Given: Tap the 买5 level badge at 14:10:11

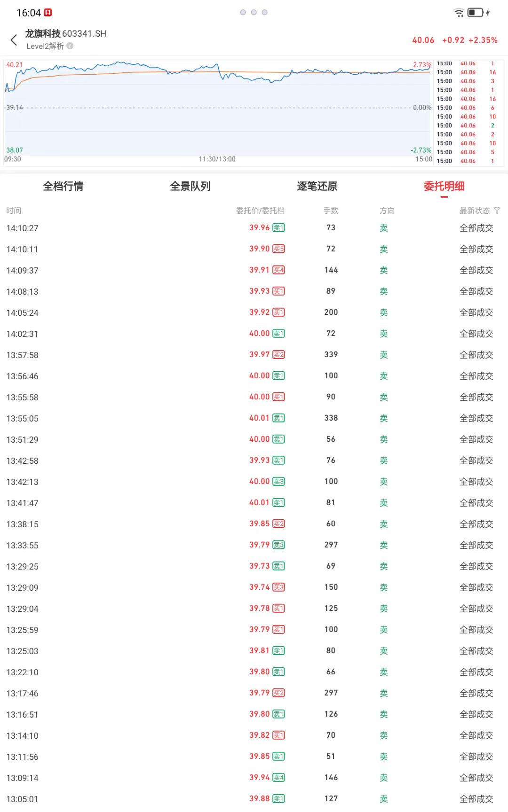Looking at the screenshot, I should 278,249.
